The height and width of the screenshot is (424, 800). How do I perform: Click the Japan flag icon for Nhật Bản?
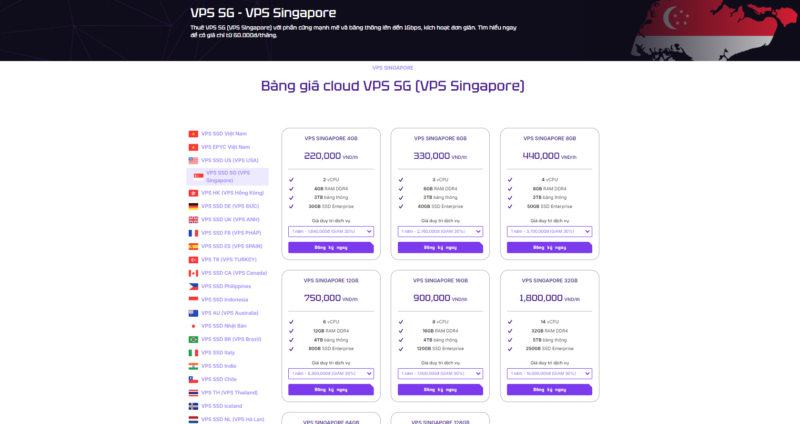[x=193, y=326]
